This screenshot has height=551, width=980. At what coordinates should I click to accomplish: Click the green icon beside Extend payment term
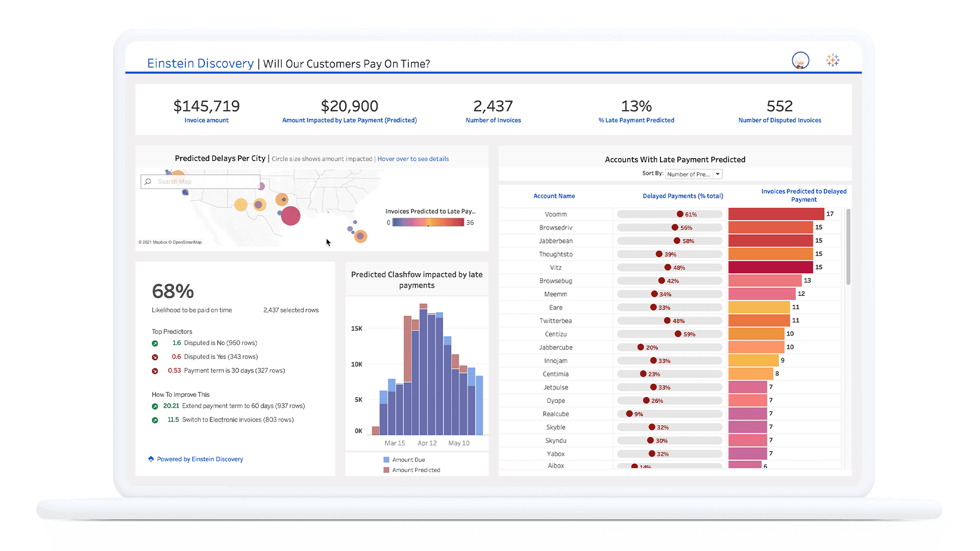pyautogui.click(x=155, y=407)
